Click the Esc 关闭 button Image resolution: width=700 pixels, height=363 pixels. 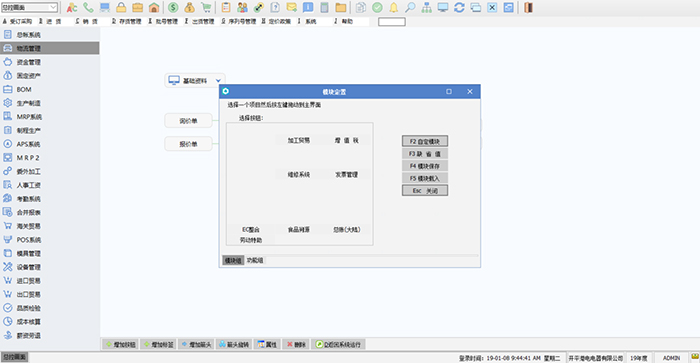pyautogui.click(x=425, y=191)
